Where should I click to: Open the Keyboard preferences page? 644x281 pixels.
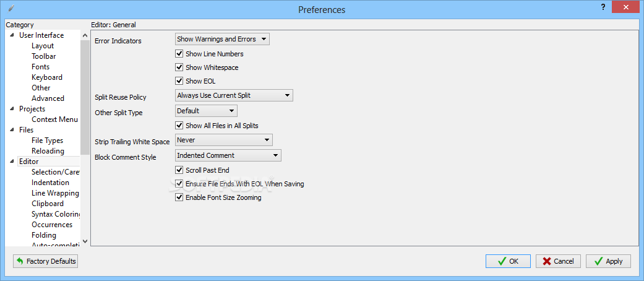[47, 77]
